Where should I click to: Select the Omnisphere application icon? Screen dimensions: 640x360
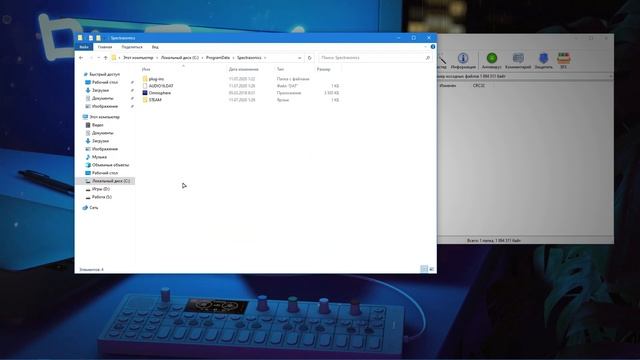[145, 93]
